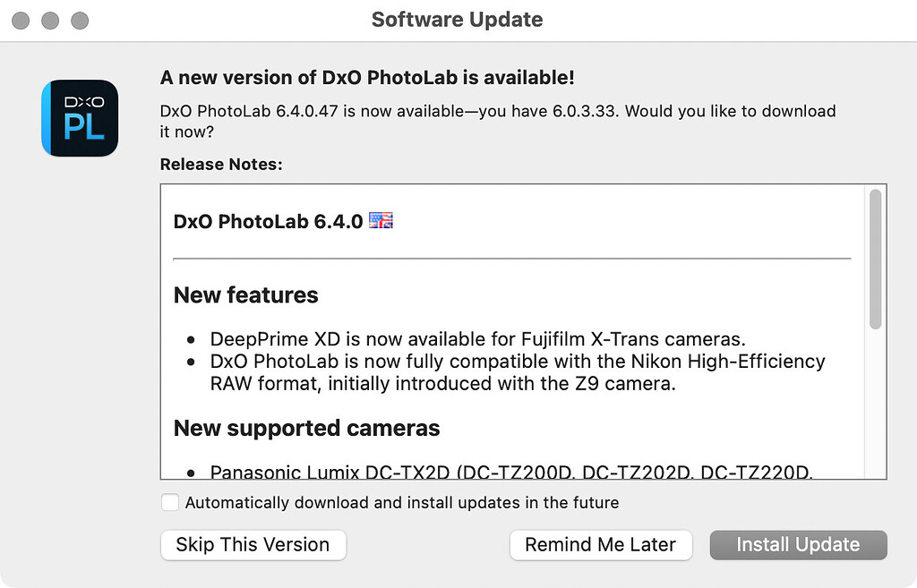917x588 pixels.
Task: Select the New supported cameras heading
Action: click(x=306, y=428)
